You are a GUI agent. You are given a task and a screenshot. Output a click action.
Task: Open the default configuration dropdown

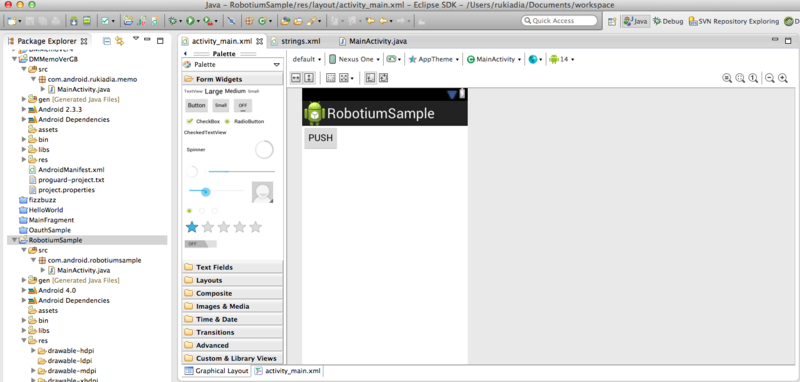click(307, 59)
